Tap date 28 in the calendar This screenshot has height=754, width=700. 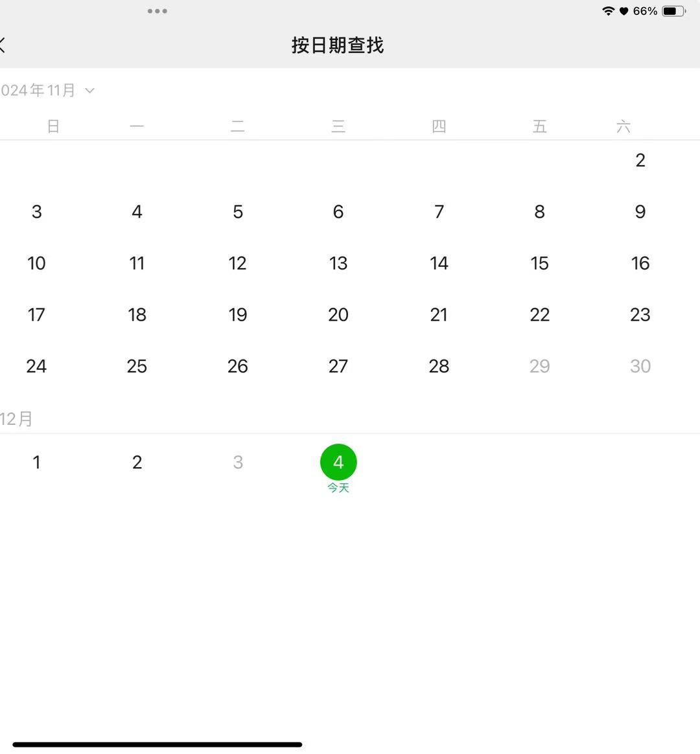click(x=439, y=366)
